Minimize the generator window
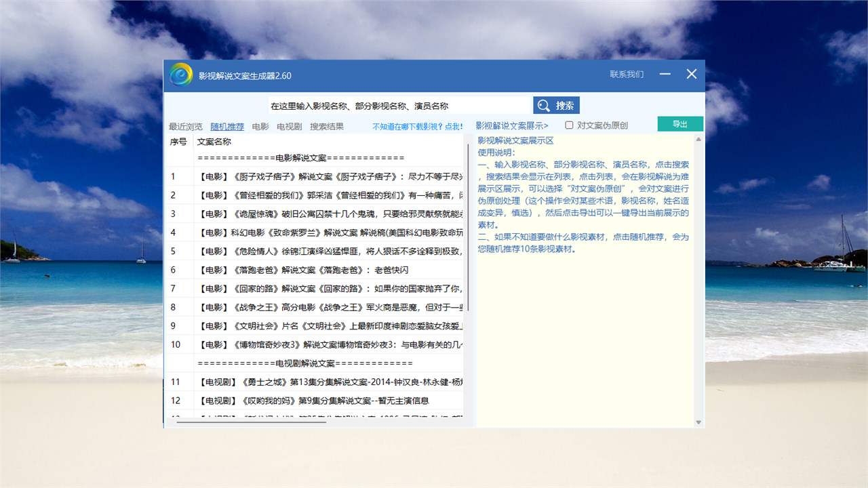Image resolution: width=868 pixels, height=488 pixels. (x=665, y=74)
